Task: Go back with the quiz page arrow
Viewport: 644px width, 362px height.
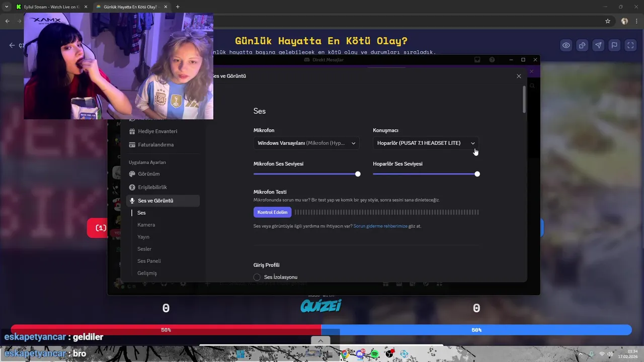Action: pos(12,45)
